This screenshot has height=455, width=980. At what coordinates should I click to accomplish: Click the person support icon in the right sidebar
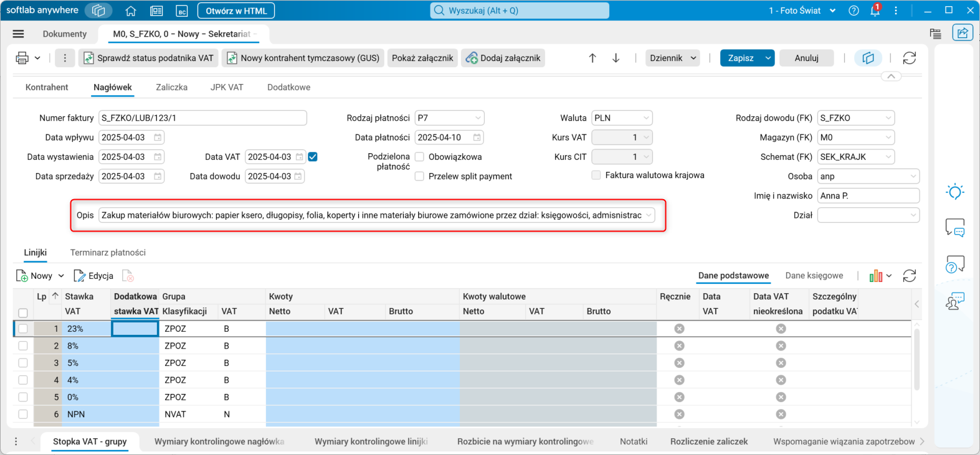955,301
